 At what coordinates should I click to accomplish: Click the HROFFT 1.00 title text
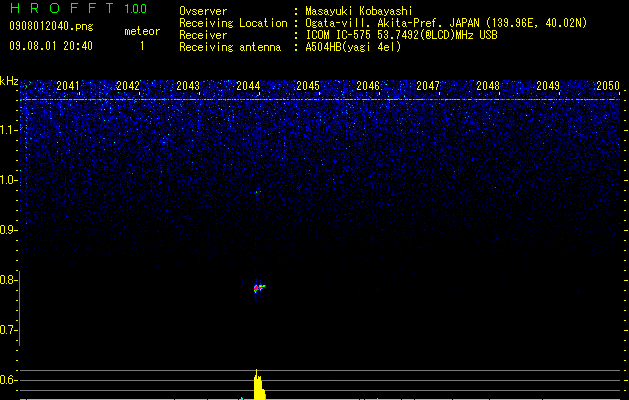(x=78, y=8)
